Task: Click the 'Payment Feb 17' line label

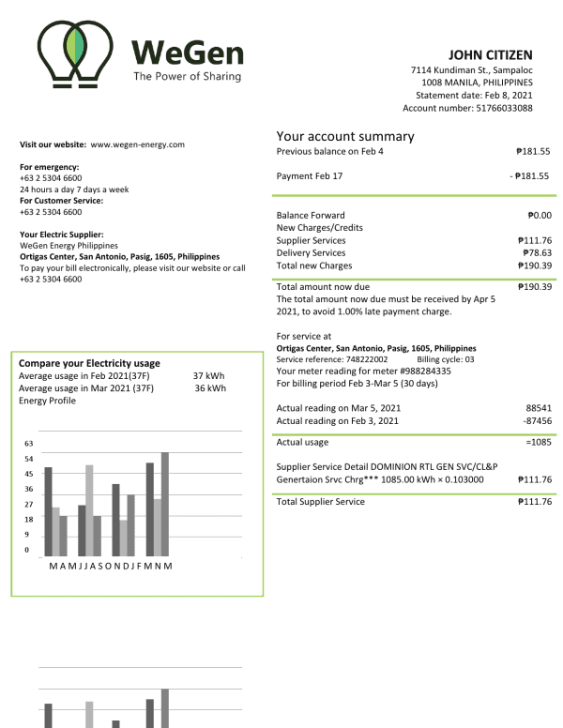Action: click(x=310, y=175)
